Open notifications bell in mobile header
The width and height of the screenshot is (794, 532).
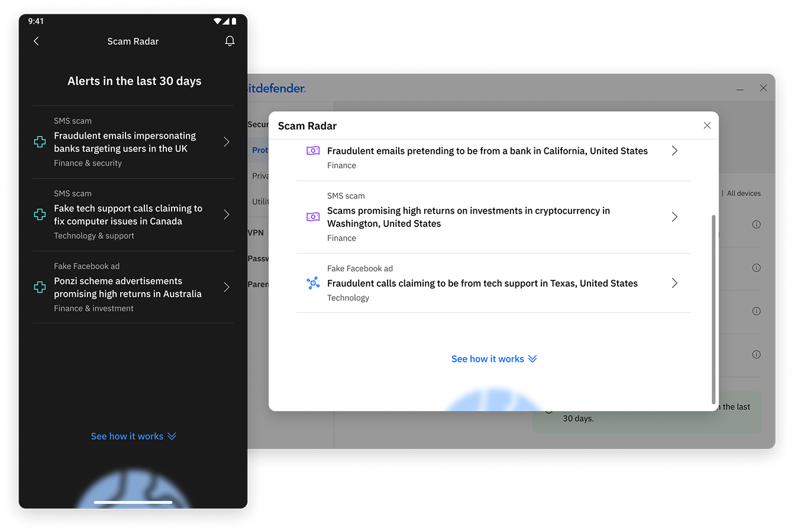pyautogui.click(x=230, y=41)
